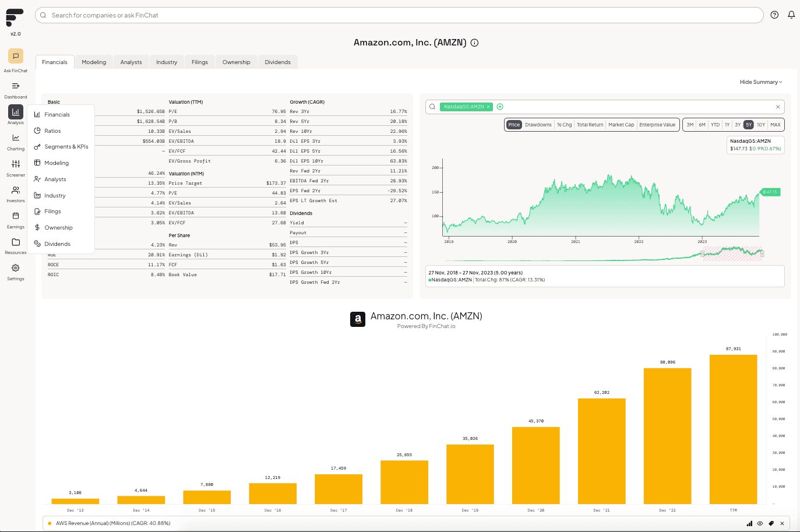Screen dimensions: 800x532
Task: Open the Dashboard sidebar icon
Action: tap(16, 86)
